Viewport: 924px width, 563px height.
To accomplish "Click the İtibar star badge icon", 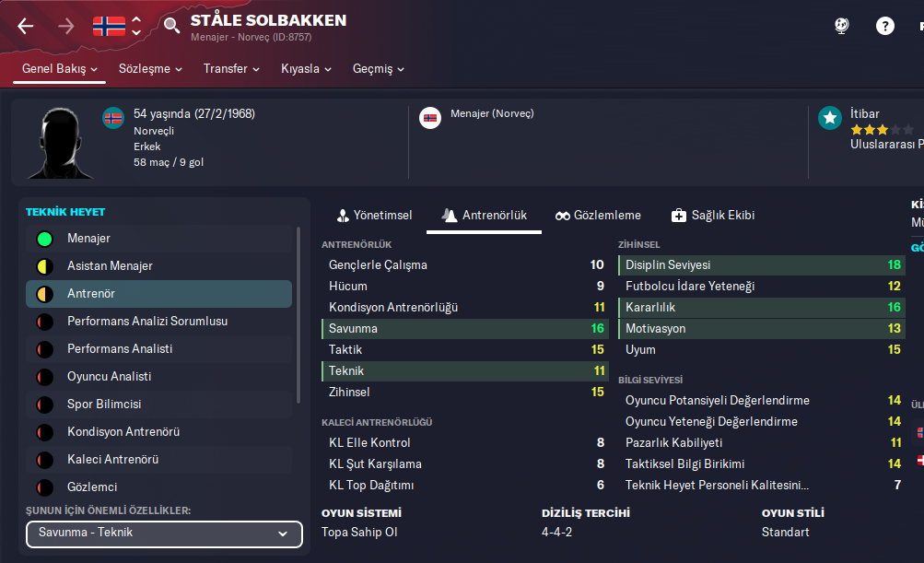I will [830, 117].
